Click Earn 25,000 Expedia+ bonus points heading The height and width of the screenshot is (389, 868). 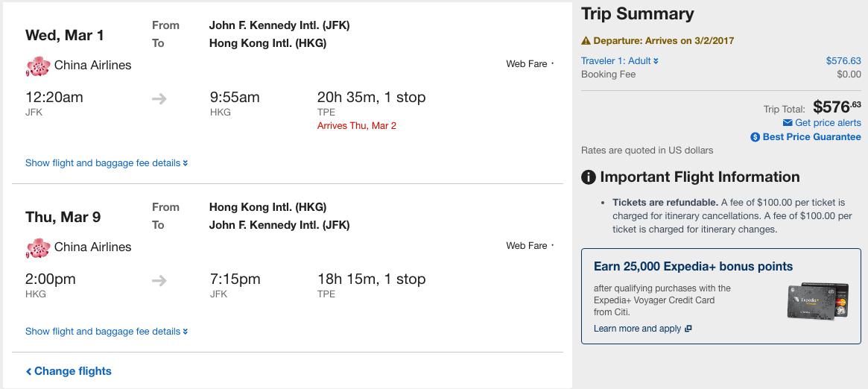coord(693,267)
